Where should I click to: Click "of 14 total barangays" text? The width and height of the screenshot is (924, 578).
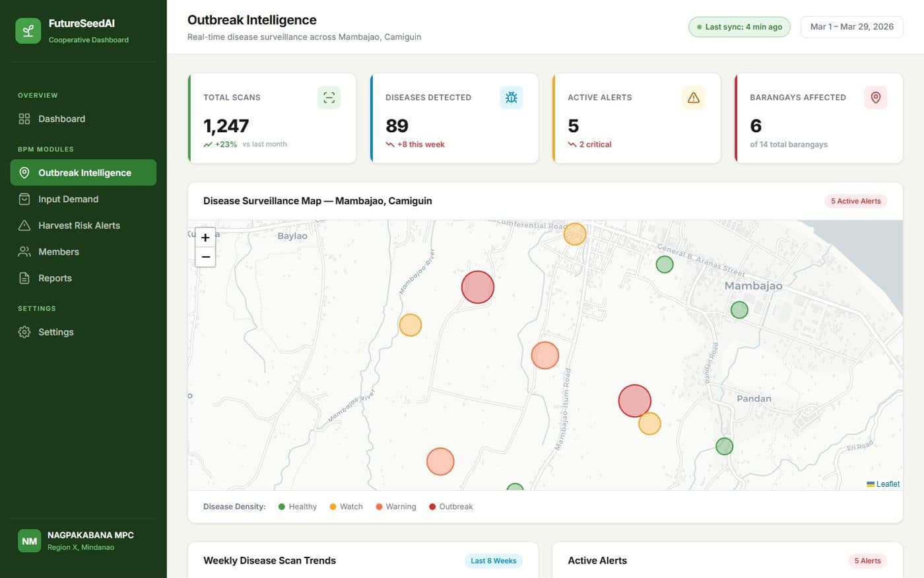(x=789, y=145)
